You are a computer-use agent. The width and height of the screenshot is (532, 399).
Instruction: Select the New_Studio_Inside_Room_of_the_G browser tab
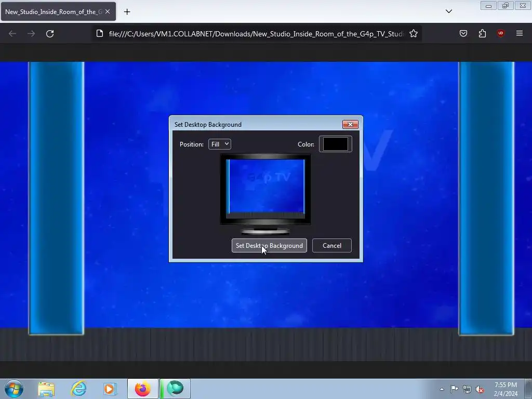pos(58,11)
